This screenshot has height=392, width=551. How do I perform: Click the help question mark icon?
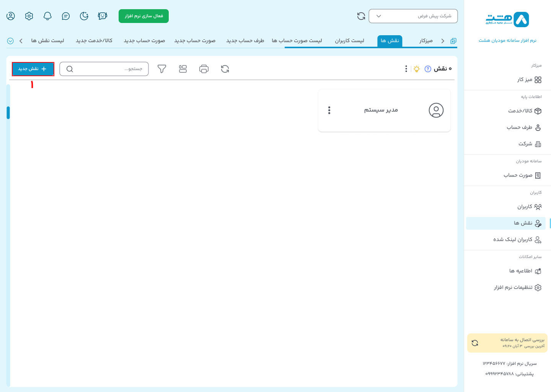coord(428,69)
